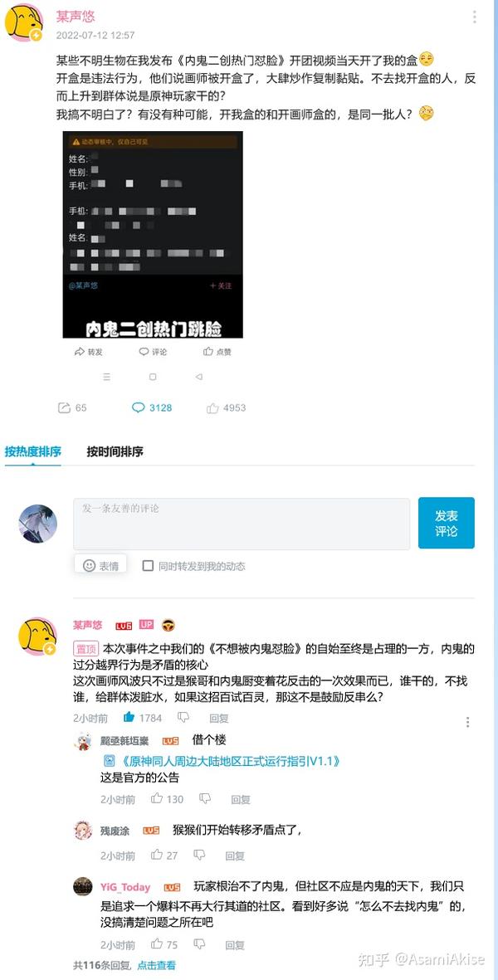This screenshot has width=498, height=980.
Task: Like the reply that has 130 likes
Action: [157, 799]
